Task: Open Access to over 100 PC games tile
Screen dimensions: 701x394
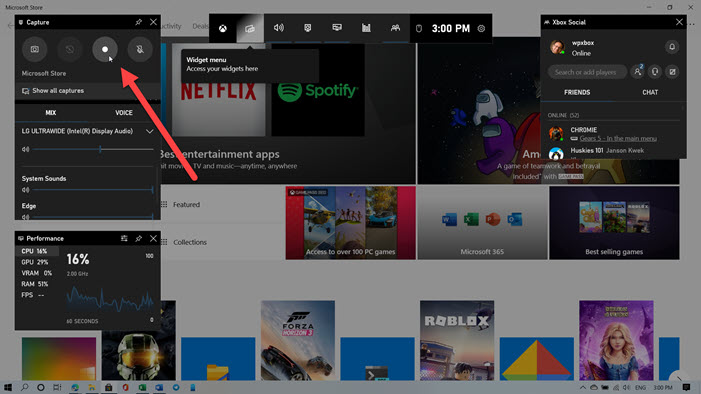Action: tap(350, 223)
